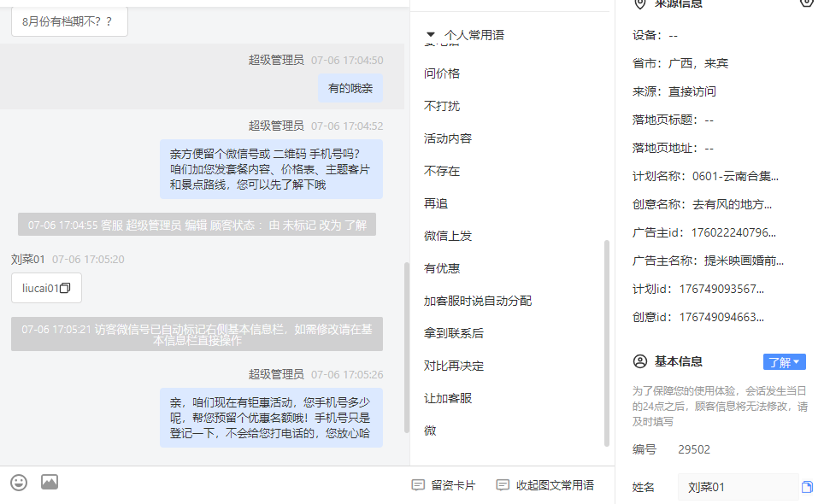Click the sender name 刘菜01 in chat
The image size is (824, 504).
28,260
